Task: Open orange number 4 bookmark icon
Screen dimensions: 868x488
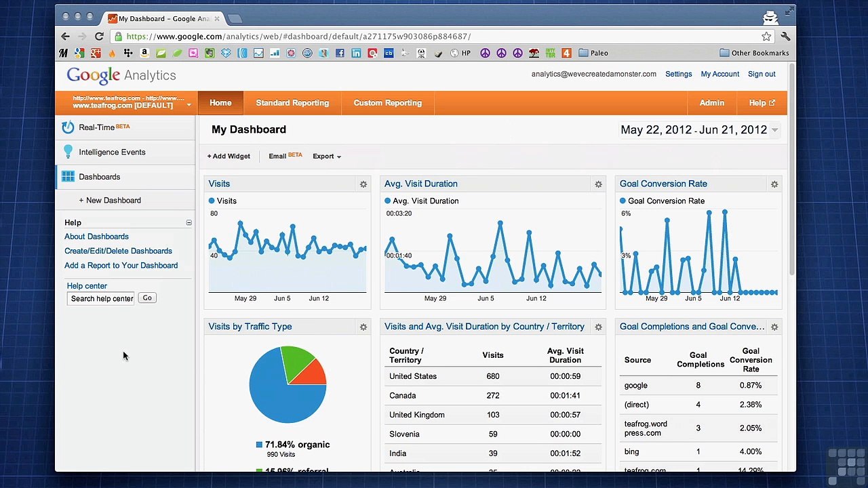Action: coord(566,53)
